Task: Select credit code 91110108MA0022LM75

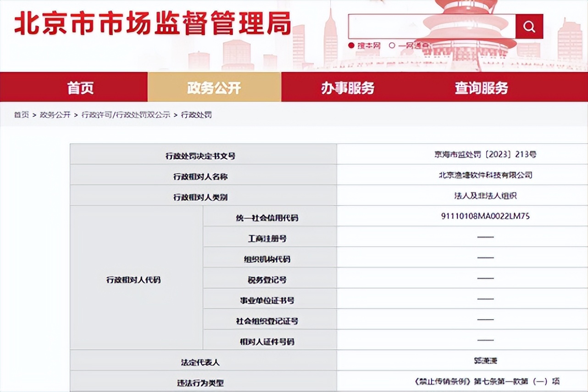Action: point(485,217)
